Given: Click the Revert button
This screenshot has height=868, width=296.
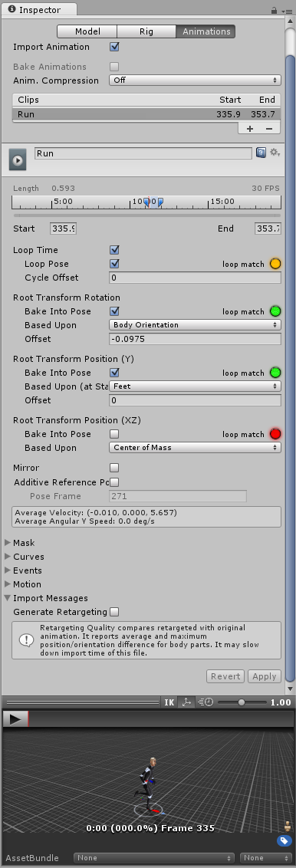Looking at the screenshot, I should click(225, 676).
